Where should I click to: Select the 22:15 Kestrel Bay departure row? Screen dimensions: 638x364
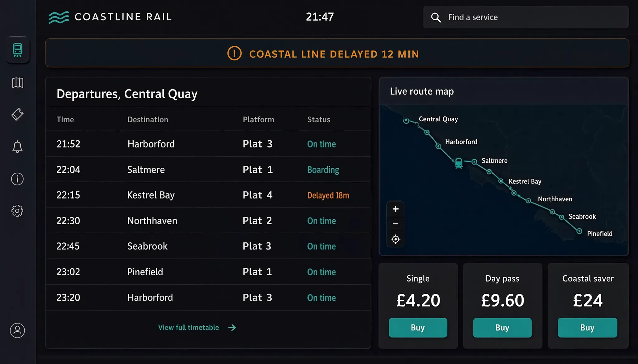[208, 195]
